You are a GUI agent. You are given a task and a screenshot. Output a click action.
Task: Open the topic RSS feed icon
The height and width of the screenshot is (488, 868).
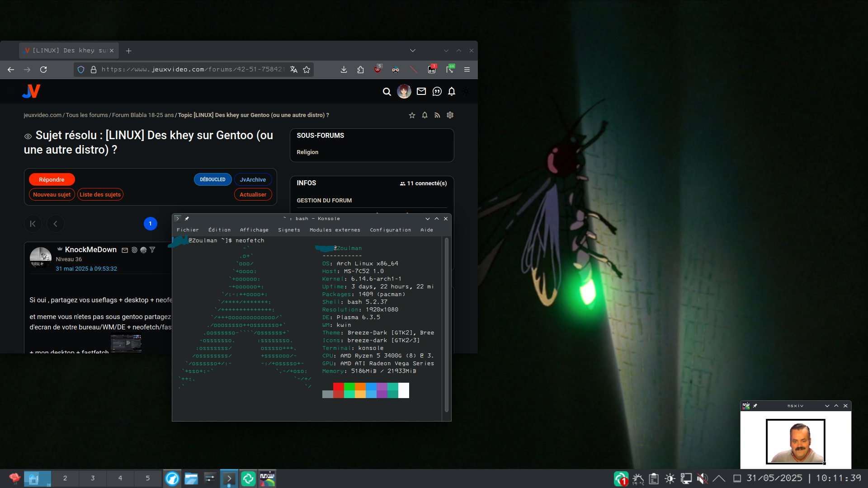point(437,115)
